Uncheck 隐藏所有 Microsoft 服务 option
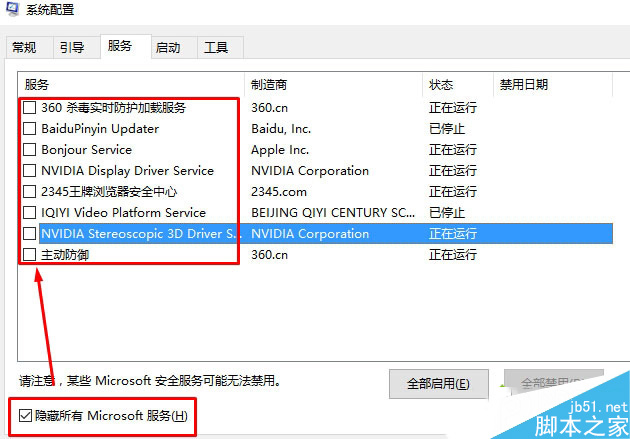This screenshot has width=630, height=439. tap(25, 415)
